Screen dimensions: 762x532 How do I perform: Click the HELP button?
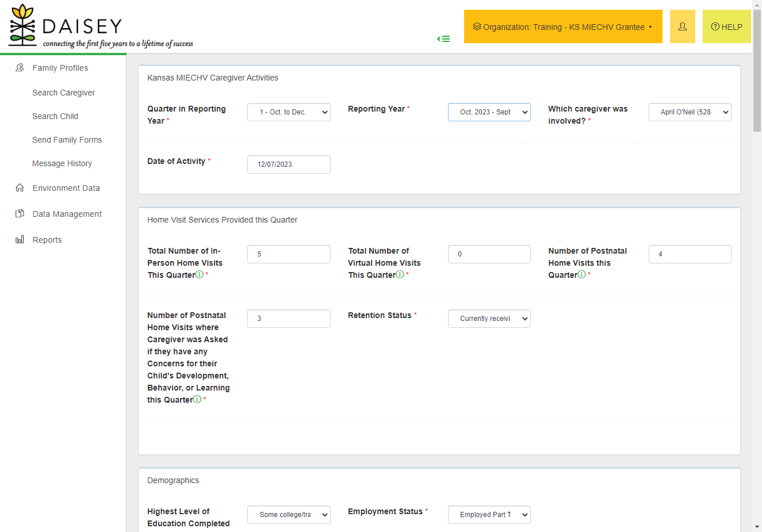click(x=727, y=26)
